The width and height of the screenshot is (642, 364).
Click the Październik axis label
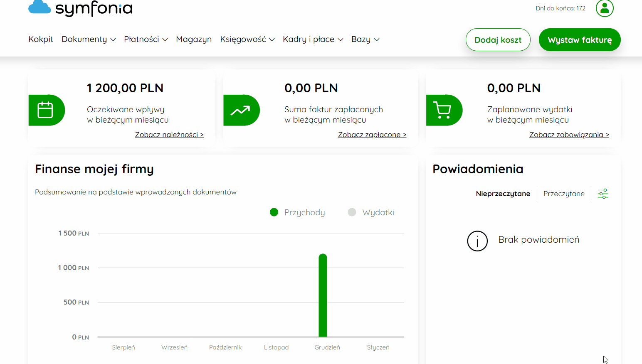tap(225, 347)
